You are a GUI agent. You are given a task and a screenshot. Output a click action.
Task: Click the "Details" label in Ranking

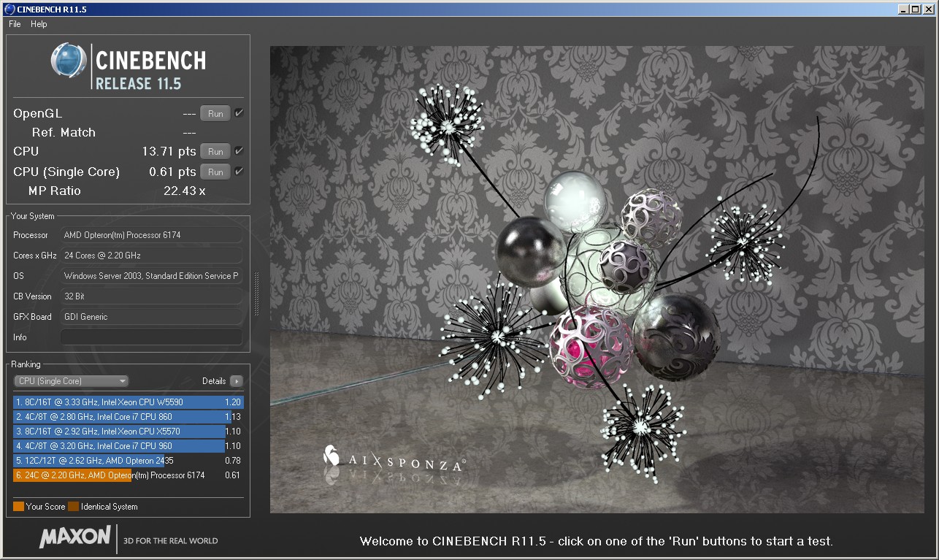click(x=214, y=381)
